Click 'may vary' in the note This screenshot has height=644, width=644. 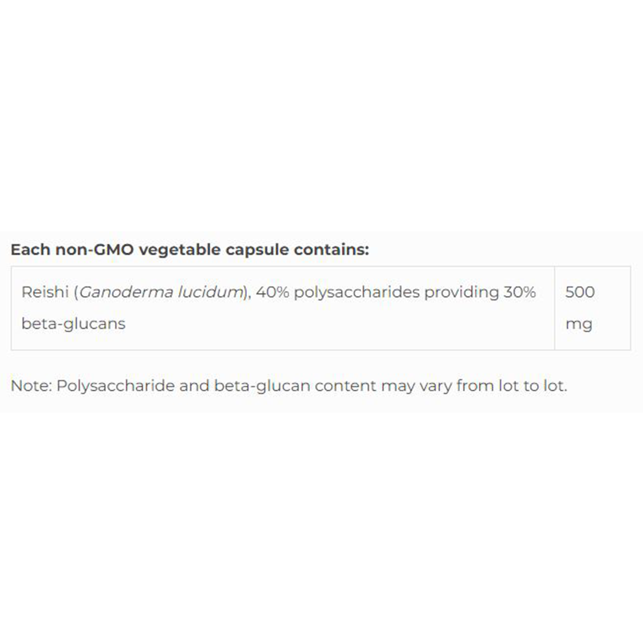tap(416, 385)
